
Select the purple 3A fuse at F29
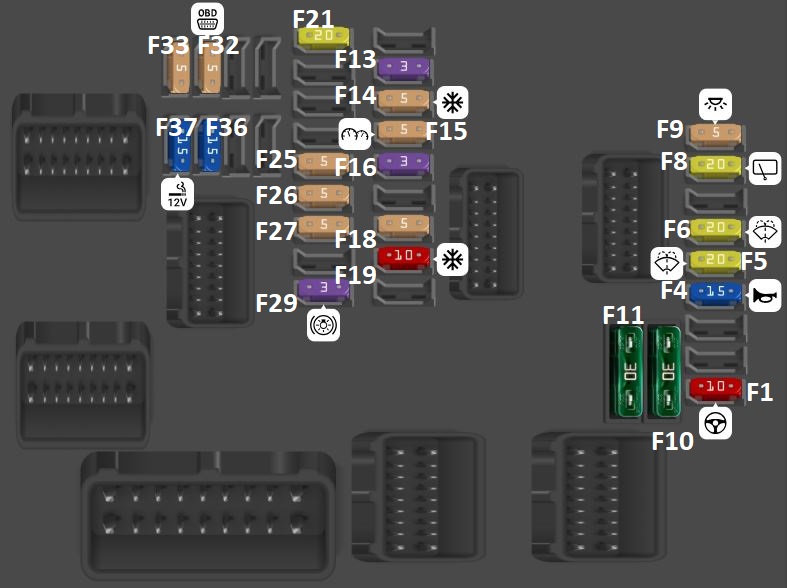(x=323, y=288)
